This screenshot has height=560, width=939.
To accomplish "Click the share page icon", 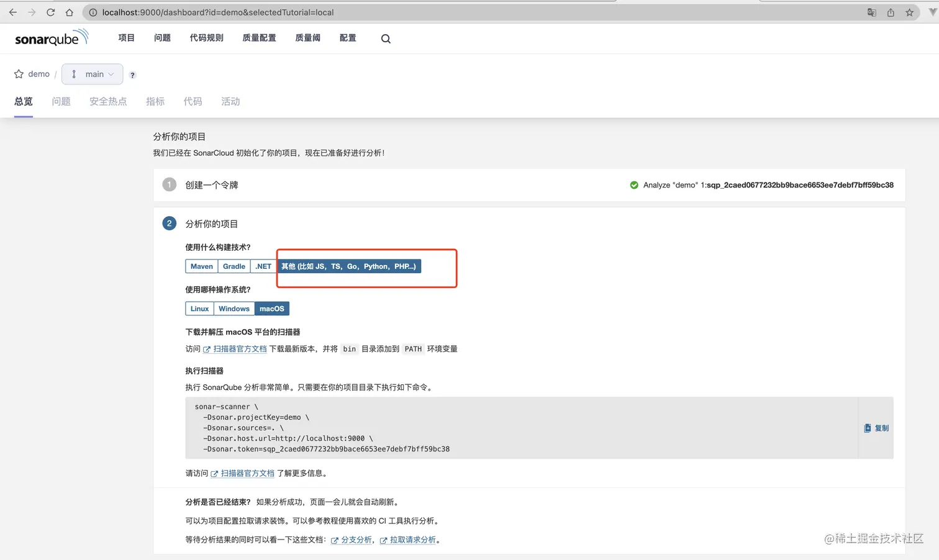I will pos(891,12).
